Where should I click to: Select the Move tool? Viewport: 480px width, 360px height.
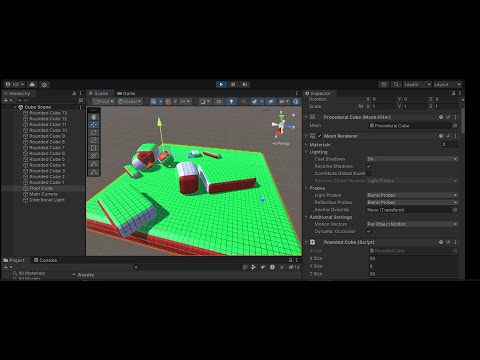(x=94, y=125)
